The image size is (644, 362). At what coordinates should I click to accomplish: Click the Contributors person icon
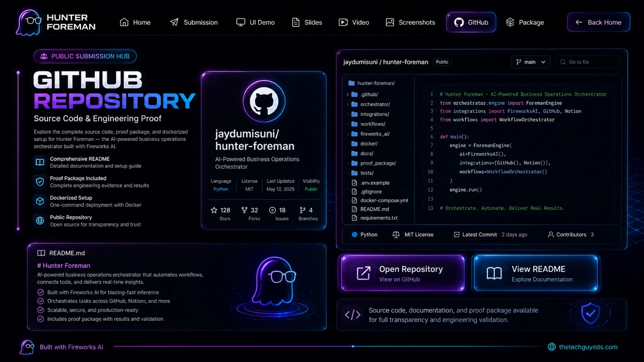coord(551,235)
